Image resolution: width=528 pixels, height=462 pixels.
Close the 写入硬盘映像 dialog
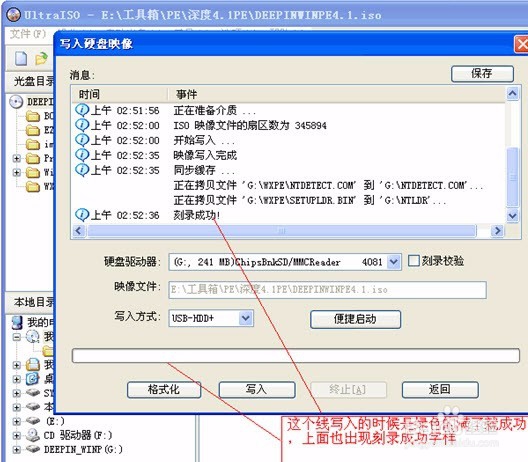[521, 44]
